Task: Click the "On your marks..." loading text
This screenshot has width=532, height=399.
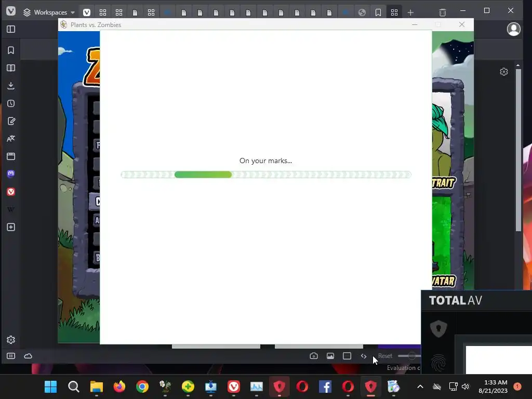Action: coord(265,161)
